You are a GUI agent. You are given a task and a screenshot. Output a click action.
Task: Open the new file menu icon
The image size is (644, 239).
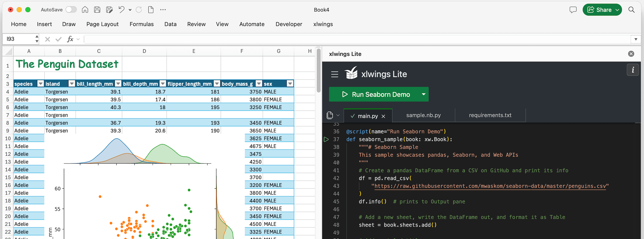pos(333,115)
